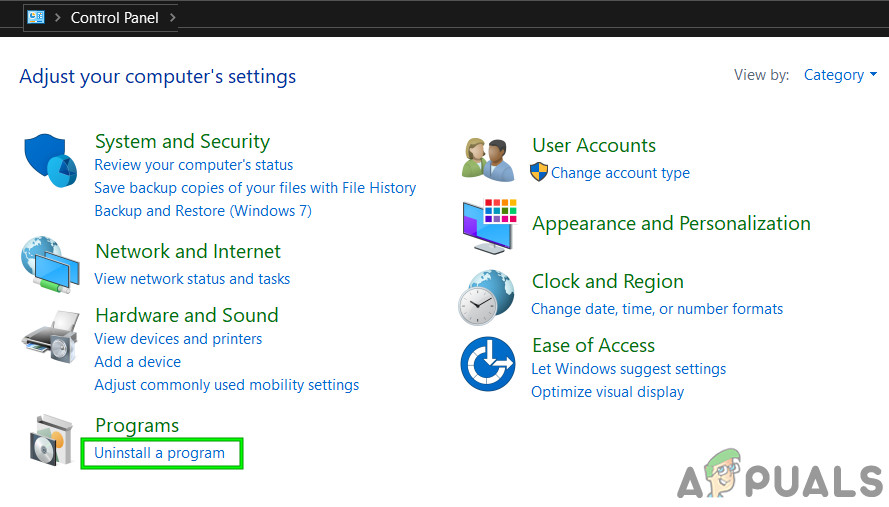The height and width of the screenshot is (507, 889).
Task: Click the Ease of Access icon
Action: [x=488, y=364]
